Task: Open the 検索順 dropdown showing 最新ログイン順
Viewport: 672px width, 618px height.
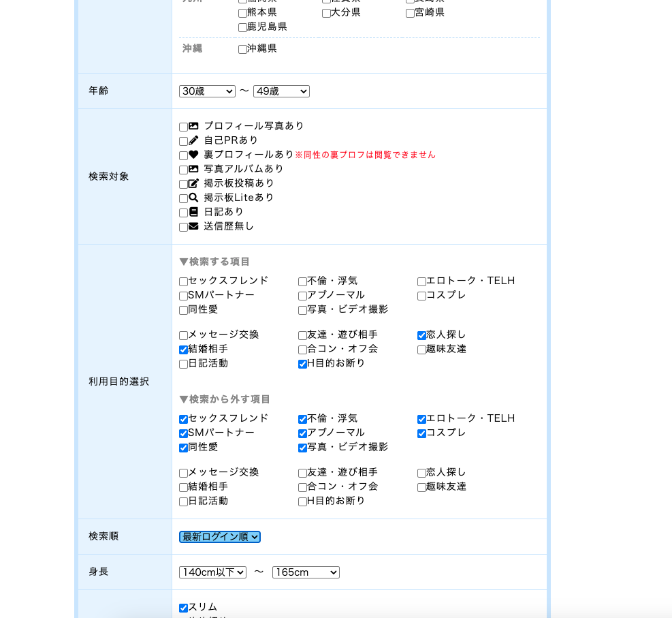Action: [220, 537]
